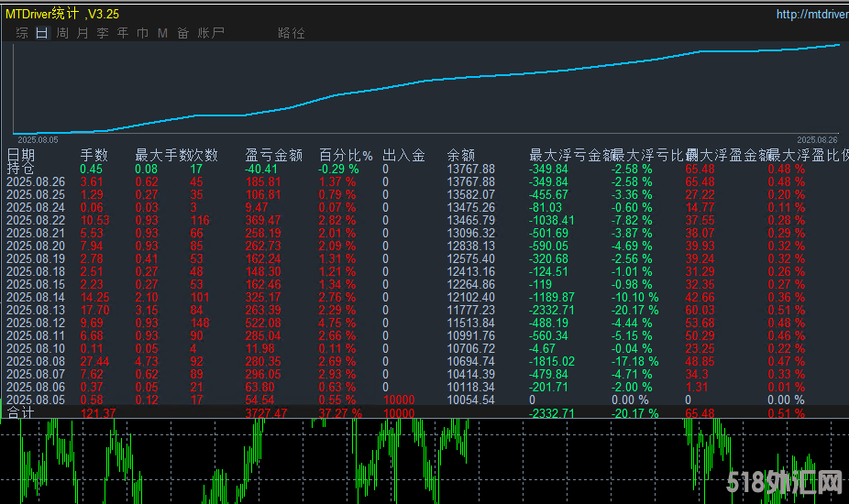Switch to the 月 monthly tab
849x504 pixels.
pos(83,33)
